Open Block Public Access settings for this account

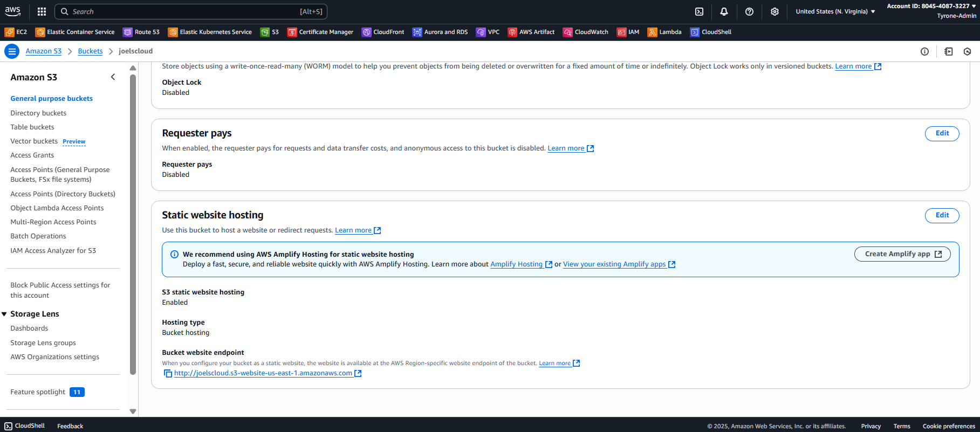click(60, 290)
